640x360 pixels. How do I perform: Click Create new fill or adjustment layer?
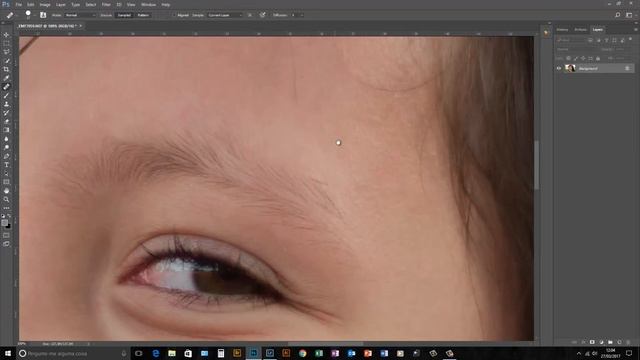pyautogui.click(x=601, y=342)
